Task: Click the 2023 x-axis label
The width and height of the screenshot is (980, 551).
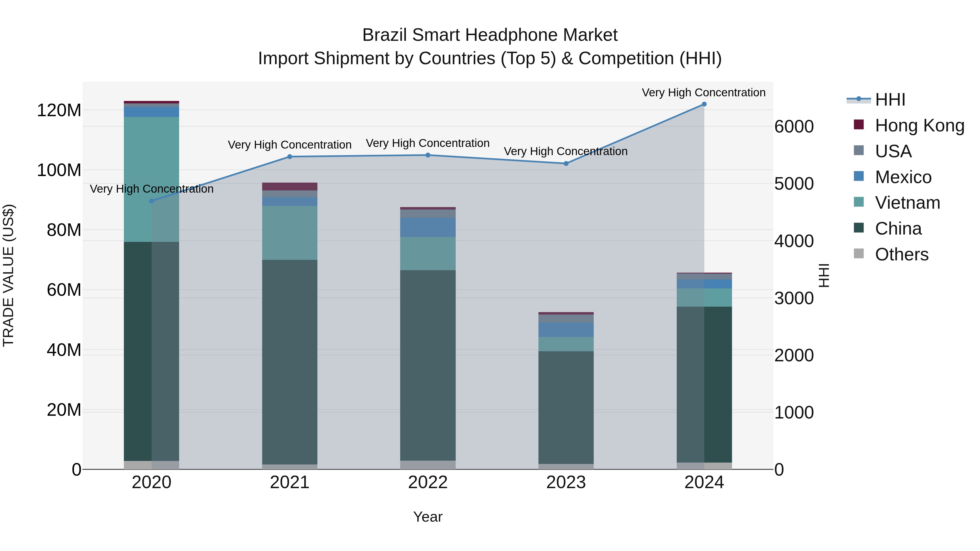Action: click(x=566, y=482)
